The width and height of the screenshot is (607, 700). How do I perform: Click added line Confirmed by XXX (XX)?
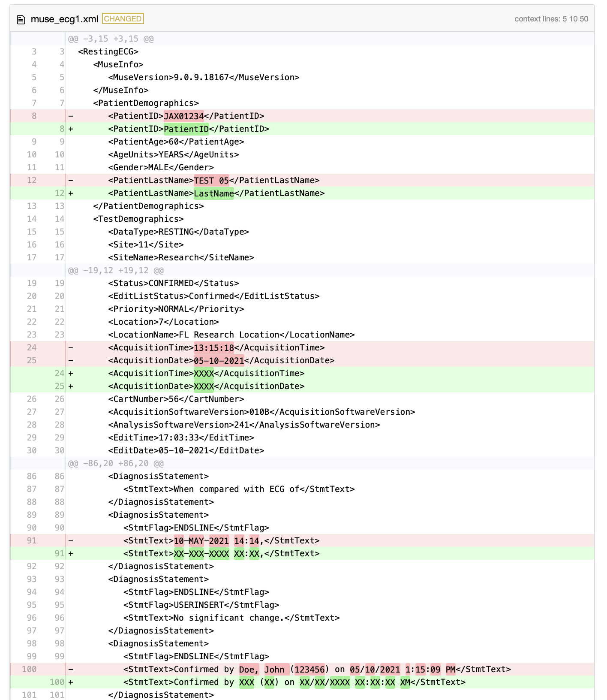(x=294, y=682)
